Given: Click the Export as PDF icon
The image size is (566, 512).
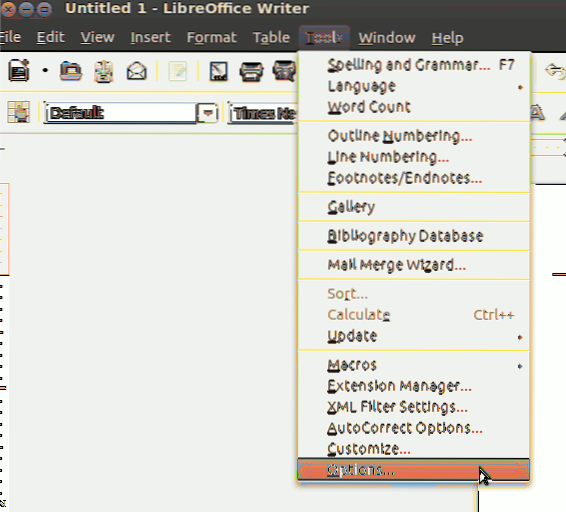Looking at the screenshot, I should [x=218, y=71].
